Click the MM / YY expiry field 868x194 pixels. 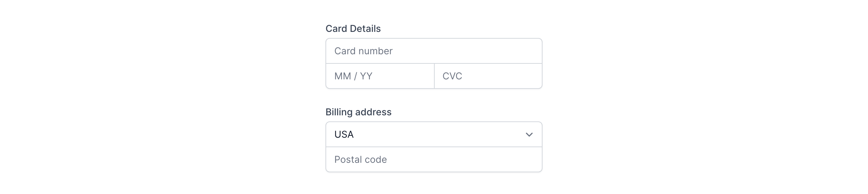(380, 76)
